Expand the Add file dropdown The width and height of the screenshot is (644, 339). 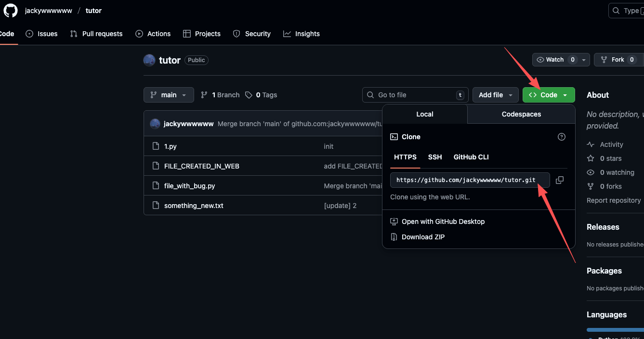click(495, 95)
